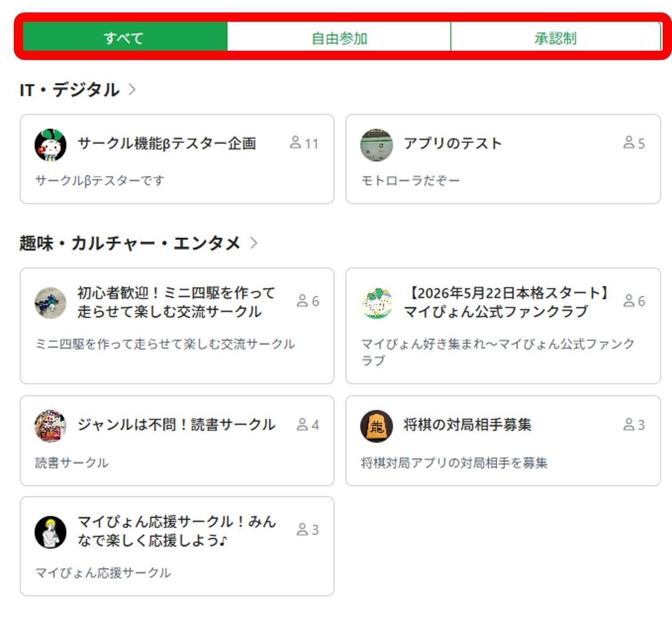Click マイぴょん応援サークル card description text

point(103,573)
